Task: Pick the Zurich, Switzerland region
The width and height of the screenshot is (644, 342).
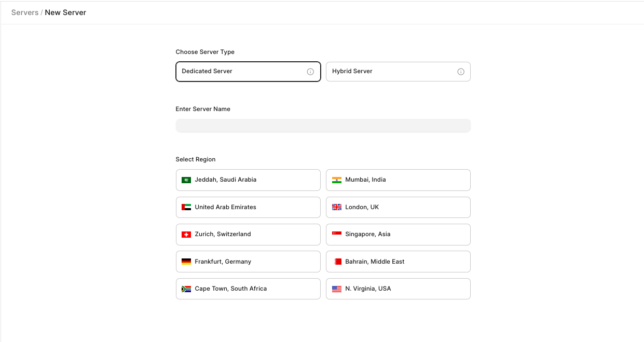Action: tap(248, 235)
